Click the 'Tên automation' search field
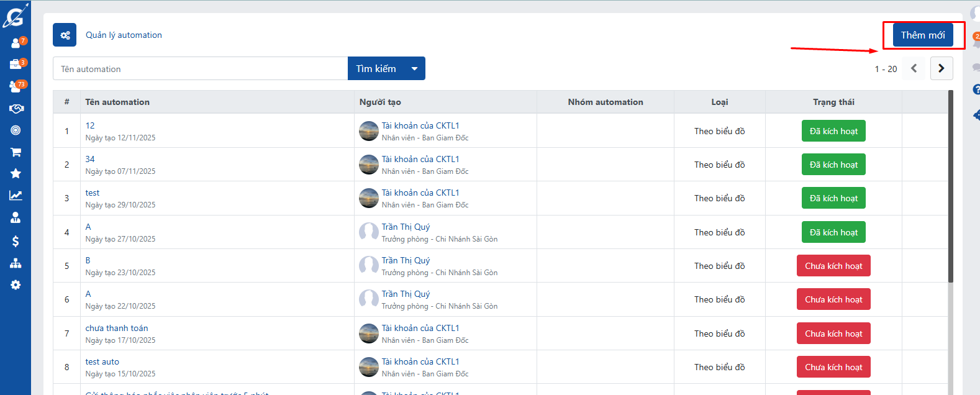This screenshot has height=395, width=980. coord(200,69)
